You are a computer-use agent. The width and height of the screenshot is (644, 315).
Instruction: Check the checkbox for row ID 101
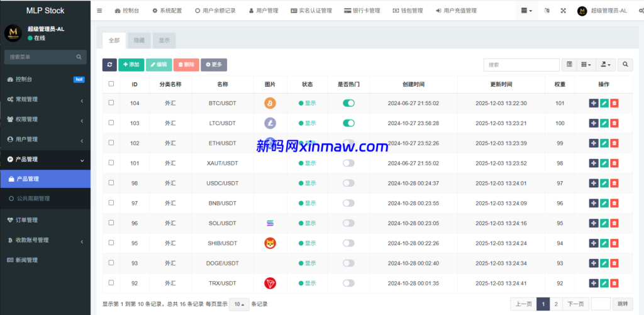click(x=111, y=163)
